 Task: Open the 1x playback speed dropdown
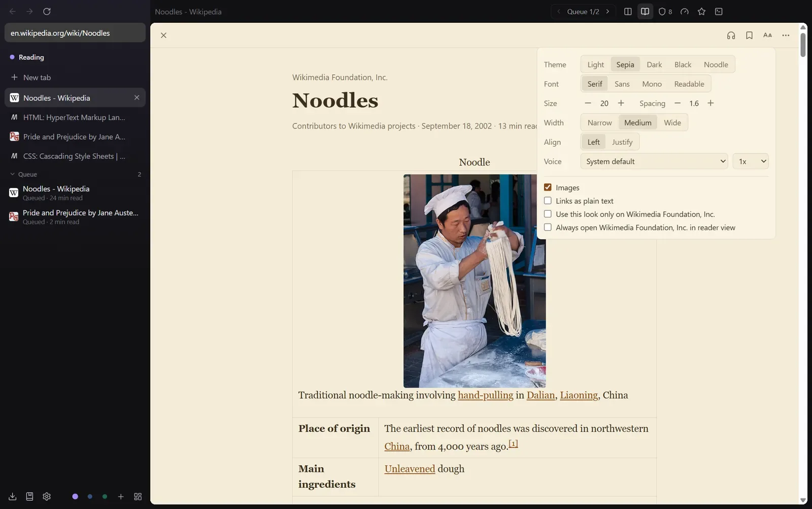tap(751, 161)
